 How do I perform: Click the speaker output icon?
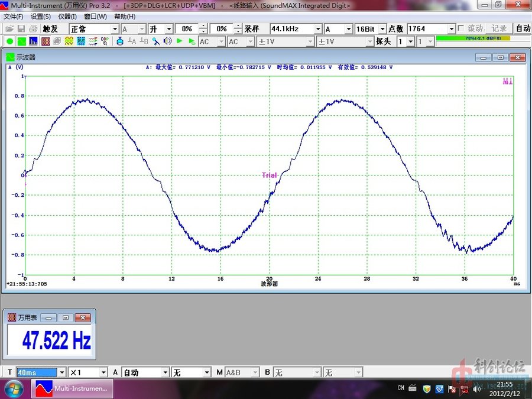tap(168, 41)
